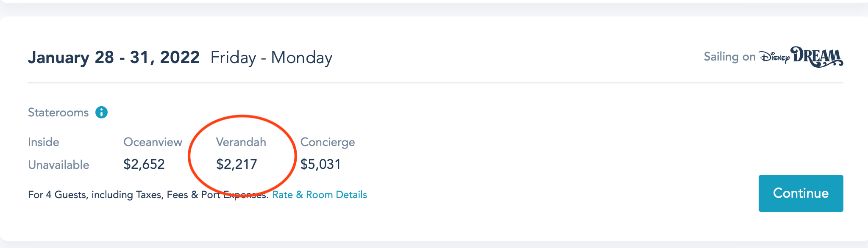This screenshot has height=248, width=868.
Task: Click the "Sailing on" text
Action: [729, 57]
